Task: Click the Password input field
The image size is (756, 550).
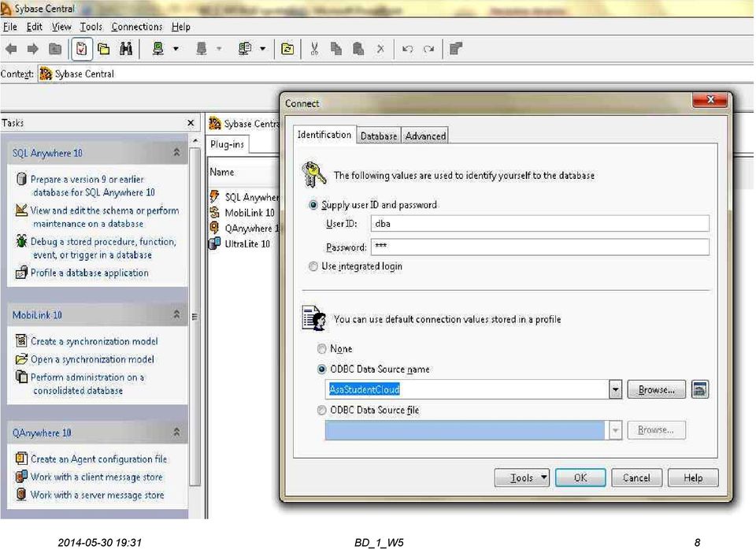Action: [x=540, y=247]
